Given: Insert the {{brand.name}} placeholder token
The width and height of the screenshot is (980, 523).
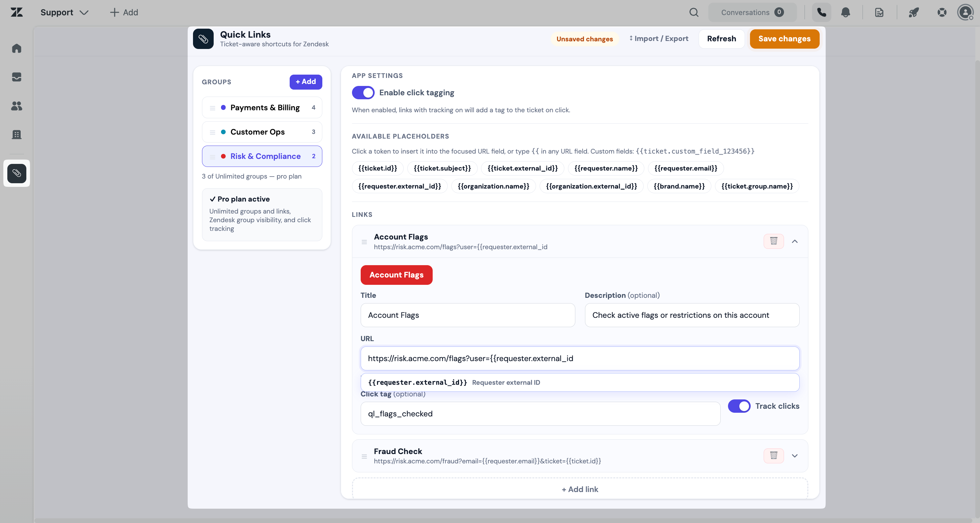Looking at the screenshot, I should point(679,186).
